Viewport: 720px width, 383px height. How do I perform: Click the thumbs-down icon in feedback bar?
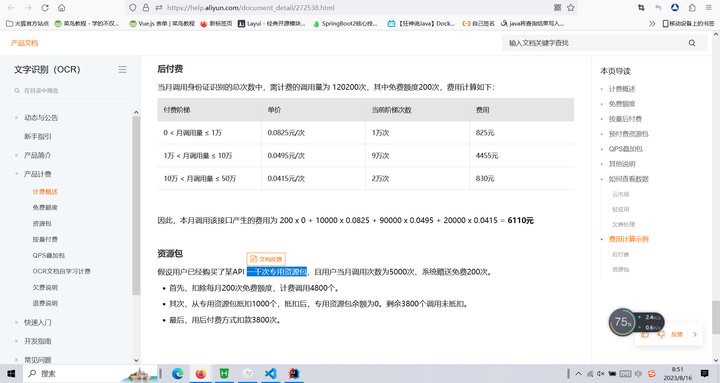pos(661,334)
